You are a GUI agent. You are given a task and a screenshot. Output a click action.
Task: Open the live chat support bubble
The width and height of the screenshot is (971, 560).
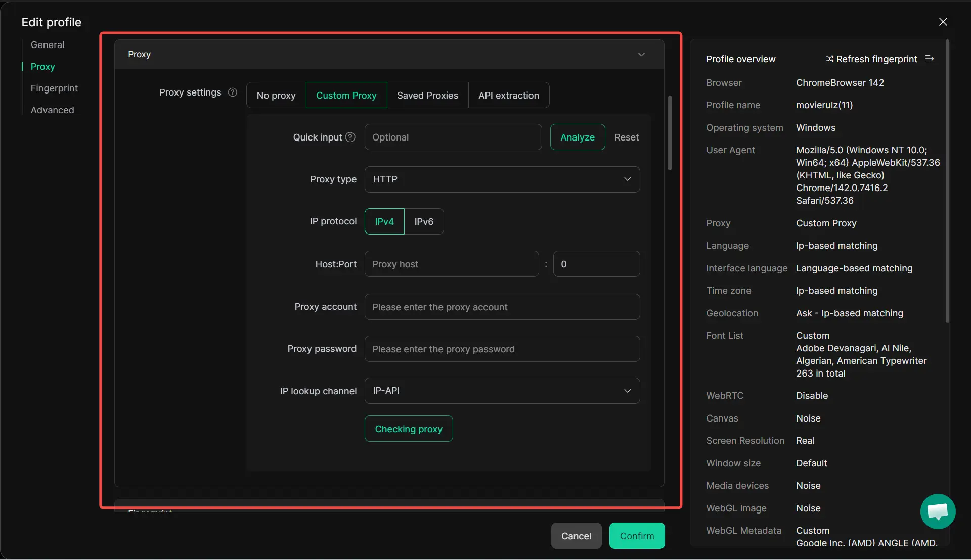(938, 511)
